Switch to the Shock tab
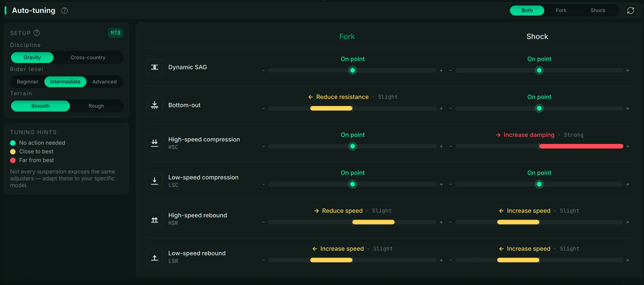This screenshot has width=644, height=285. tap(598, 11)
